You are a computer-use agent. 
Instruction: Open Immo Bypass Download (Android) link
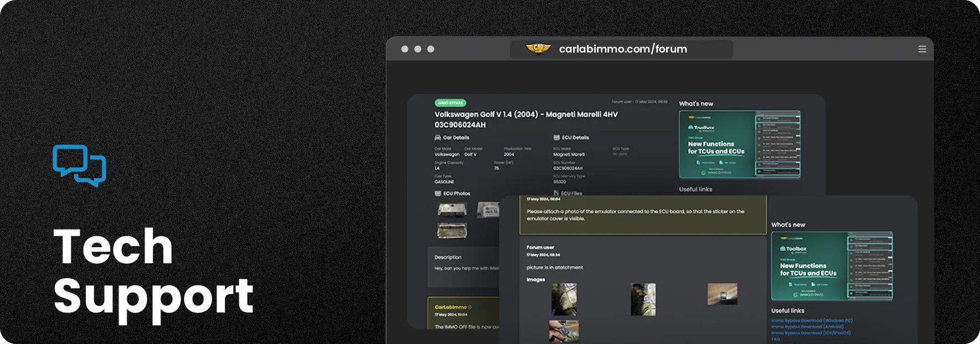pyautogui.click(x=807, y=327)
